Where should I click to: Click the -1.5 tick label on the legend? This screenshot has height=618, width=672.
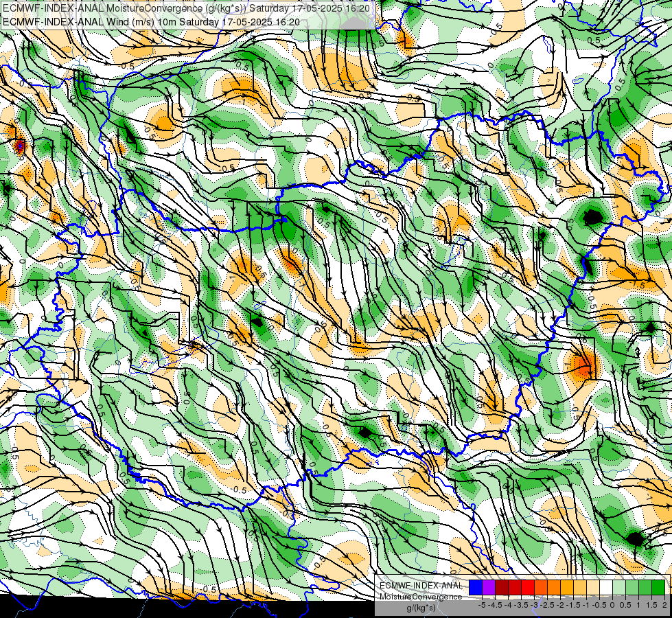click(573, 605)
